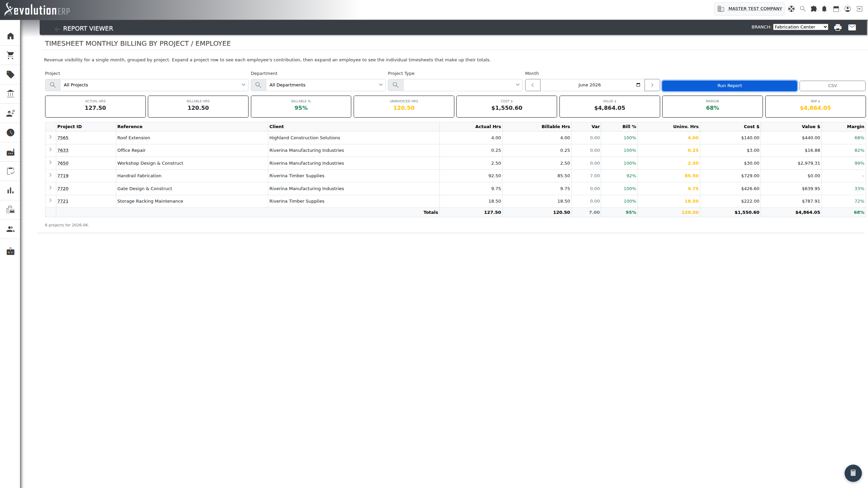Viewport: 868px width, 488px height.
Task: Open the clock timesheet sidebar icon
Action: [x=11, y=133]
